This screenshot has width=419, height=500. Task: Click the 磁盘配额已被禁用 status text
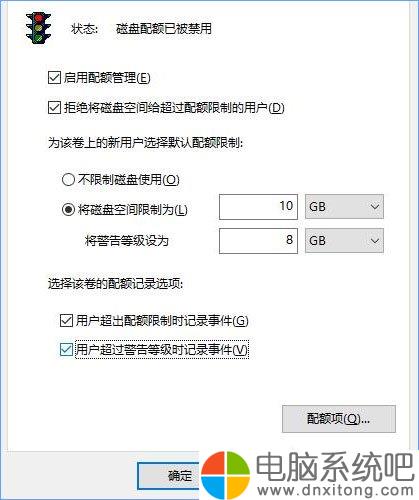coord(164,29)
